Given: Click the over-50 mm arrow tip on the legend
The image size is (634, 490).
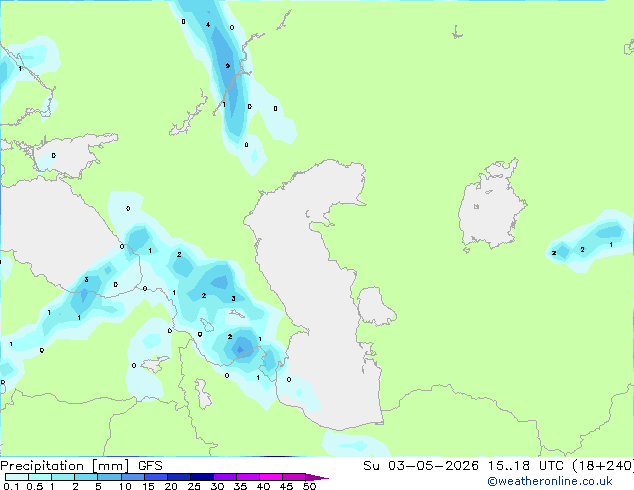Looking at the screenshot, I should (x=317, y=477).
